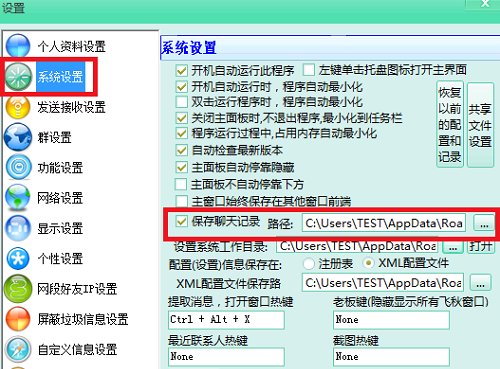Image resolution: width=500 pixels, height=369 pixels.
Task: Enable 左键单击托盘图标打开主界面 checkbox
Action: coord(308,70)
